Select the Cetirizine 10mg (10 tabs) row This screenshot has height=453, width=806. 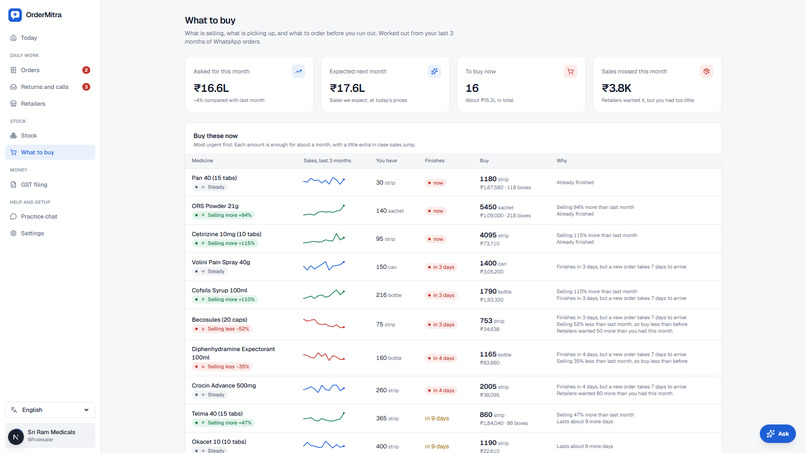coord(453,239)
